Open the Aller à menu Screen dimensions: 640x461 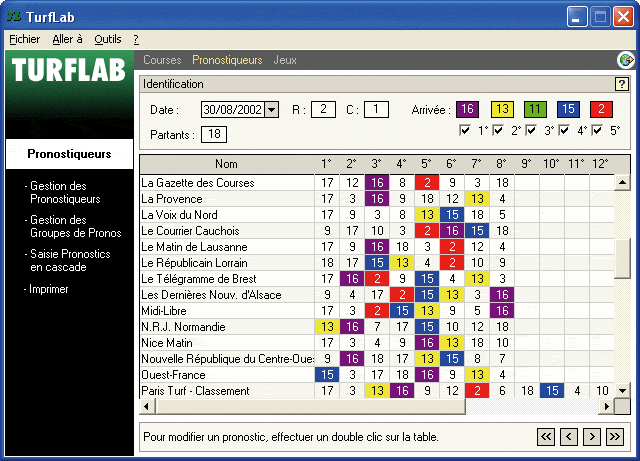click(68, 39)
